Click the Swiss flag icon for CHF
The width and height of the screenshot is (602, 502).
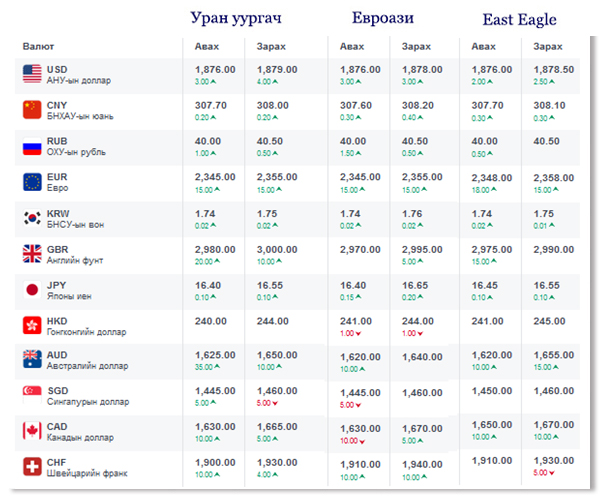[31, 469]
